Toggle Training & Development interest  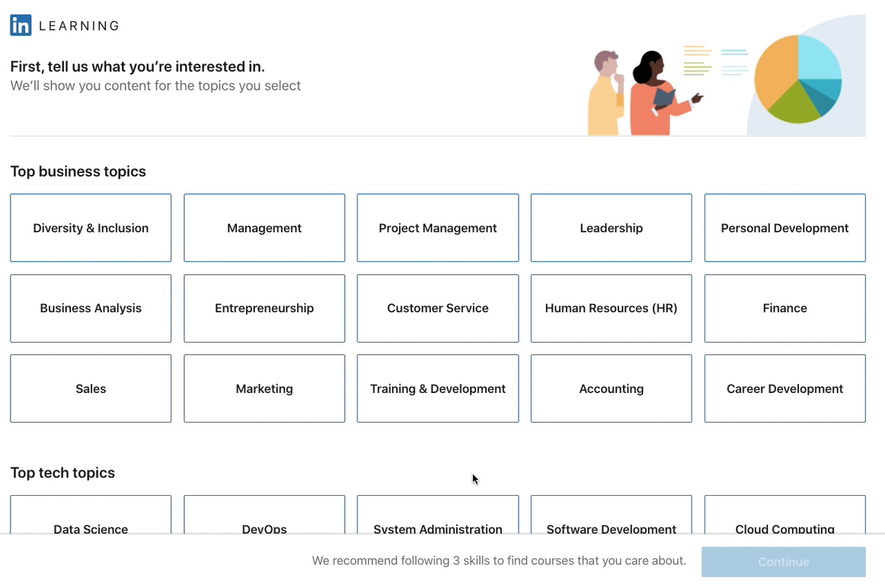tap(438, 388)
